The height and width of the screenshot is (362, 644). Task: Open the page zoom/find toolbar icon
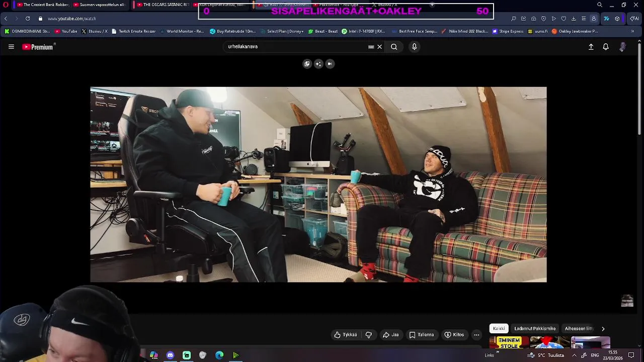[513, 19]
